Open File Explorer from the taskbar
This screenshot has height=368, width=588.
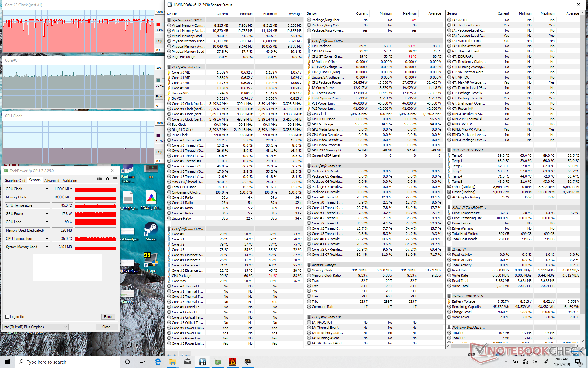tap(172, 362)
